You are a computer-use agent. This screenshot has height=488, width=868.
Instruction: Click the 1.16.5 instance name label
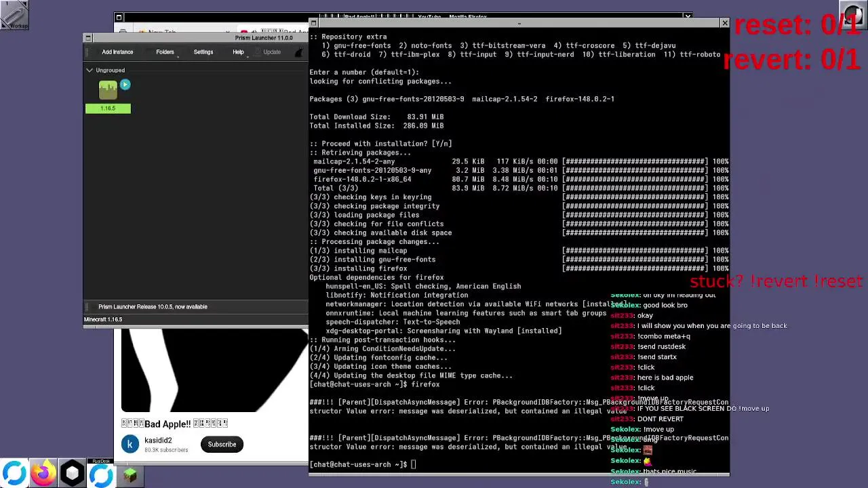(108, 108)
